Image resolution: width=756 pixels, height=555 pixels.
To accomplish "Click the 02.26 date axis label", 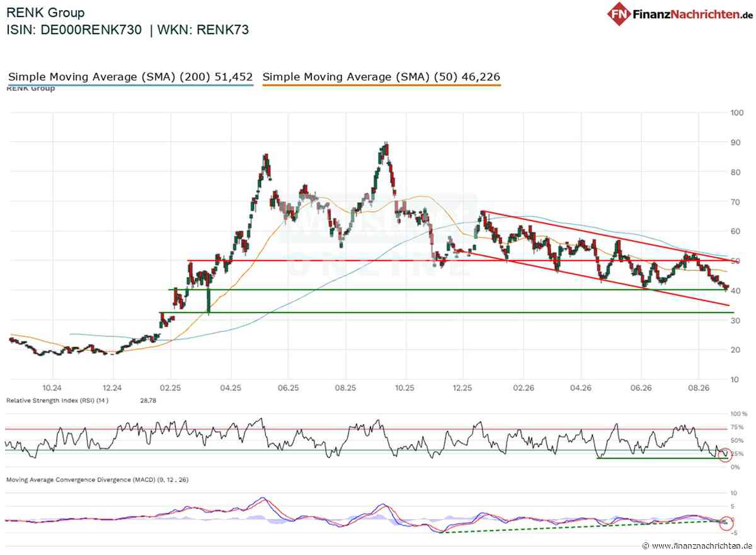I will (x=523, y=389).
